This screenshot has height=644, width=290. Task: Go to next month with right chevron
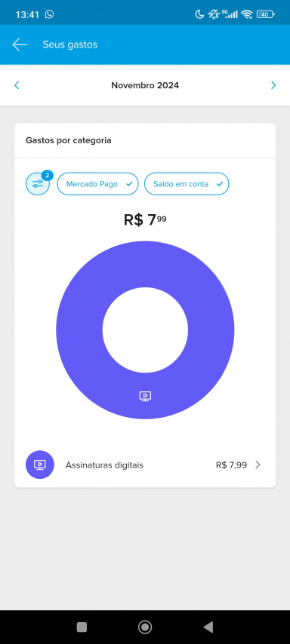[x=273, y=85]
